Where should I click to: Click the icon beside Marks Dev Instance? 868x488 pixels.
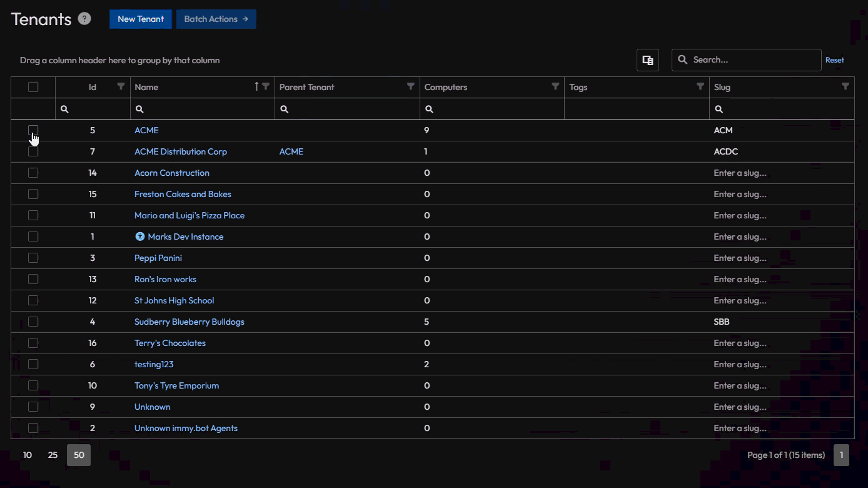(x=140, y=236)
